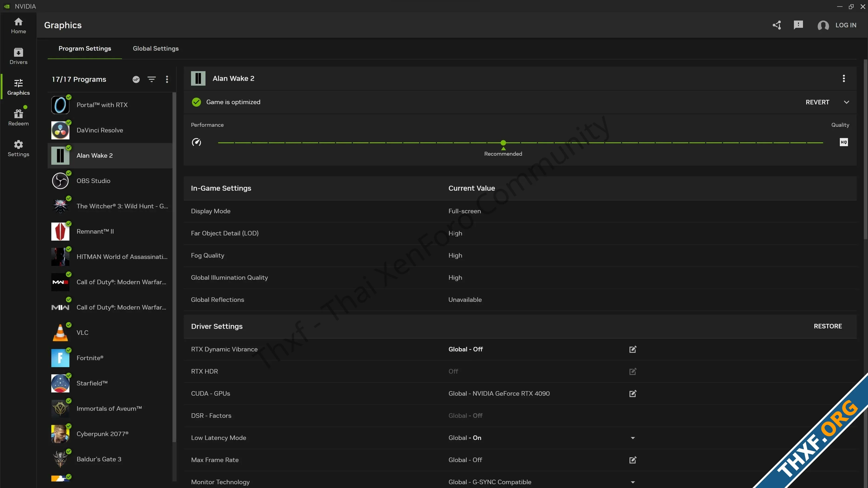Select Immortals of Aveum entry
Viewport: 868px width, 488px height.
point(110,409)
